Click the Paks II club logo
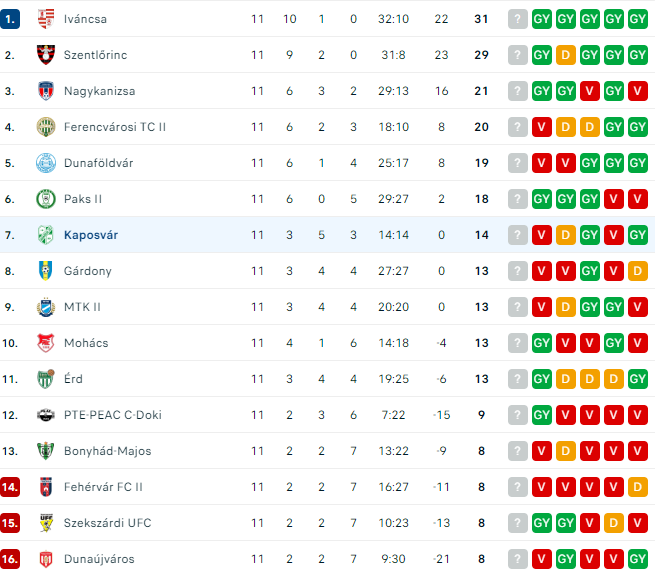Screen dimensions: 655x576 click(46, 199)
